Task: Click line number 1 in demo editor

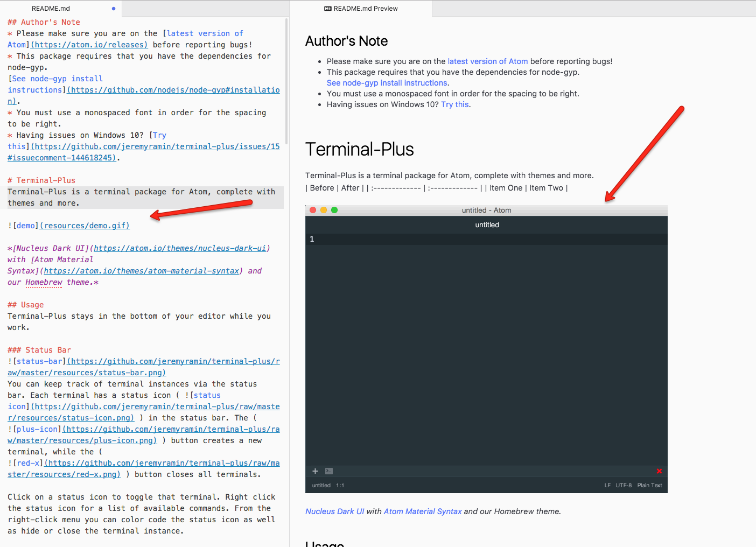Action: [312, 239]
